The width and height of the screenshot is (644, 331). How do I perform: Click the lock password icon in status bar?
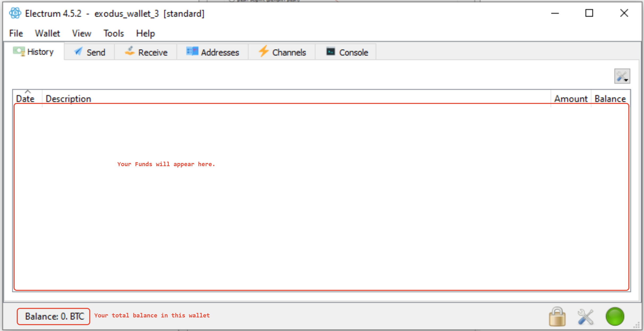tap(557, 316)
